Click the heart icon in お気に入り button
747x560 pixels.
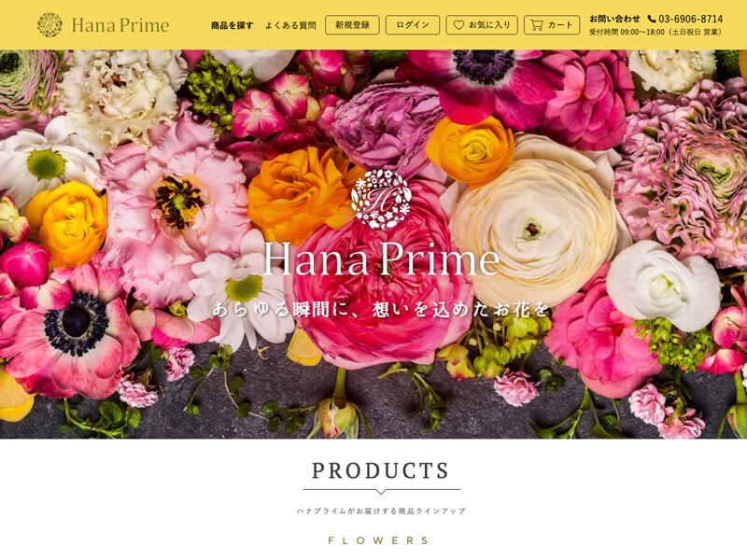[x=458, y=25]
